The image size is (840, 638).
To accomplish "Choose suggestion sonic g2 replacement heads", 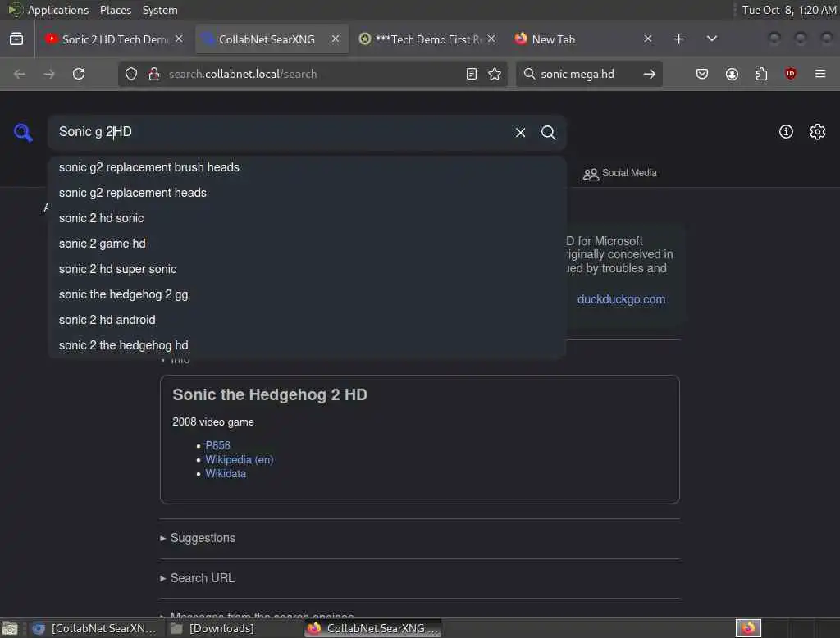I will click(307, 193).
